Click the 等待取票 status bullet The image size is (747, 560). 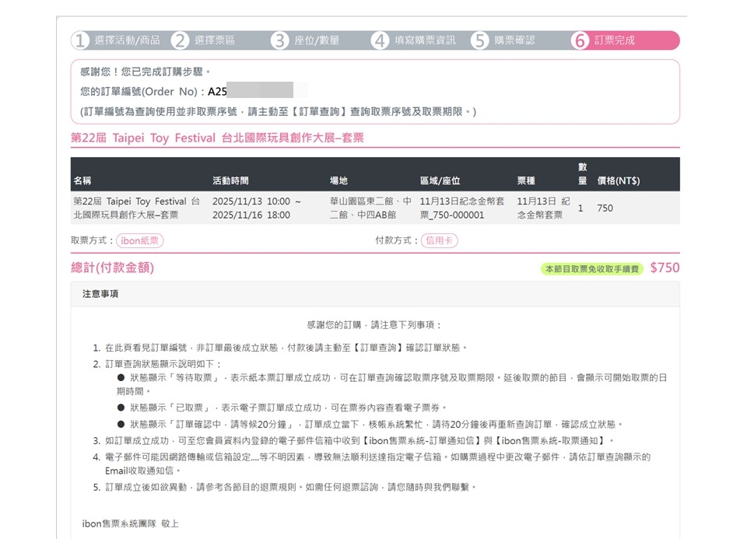(x=391, y=384)
